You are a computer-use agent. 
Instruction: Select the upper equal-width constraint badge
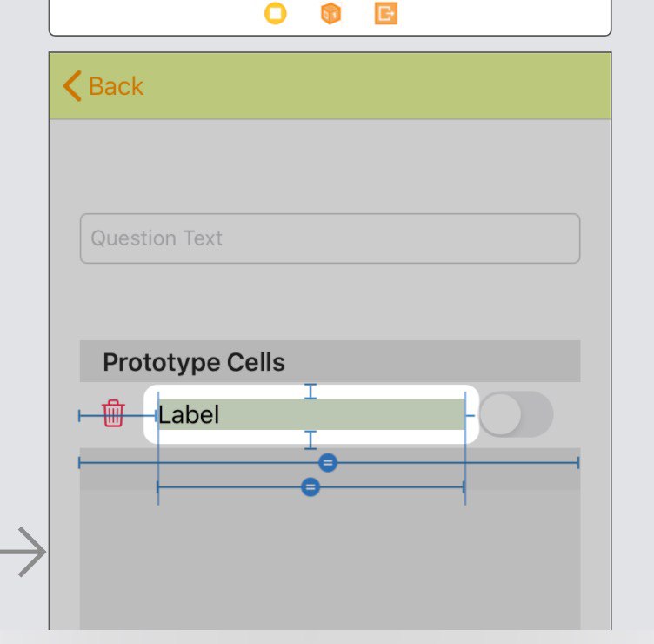pyautogui.click(x=328, y=462)
